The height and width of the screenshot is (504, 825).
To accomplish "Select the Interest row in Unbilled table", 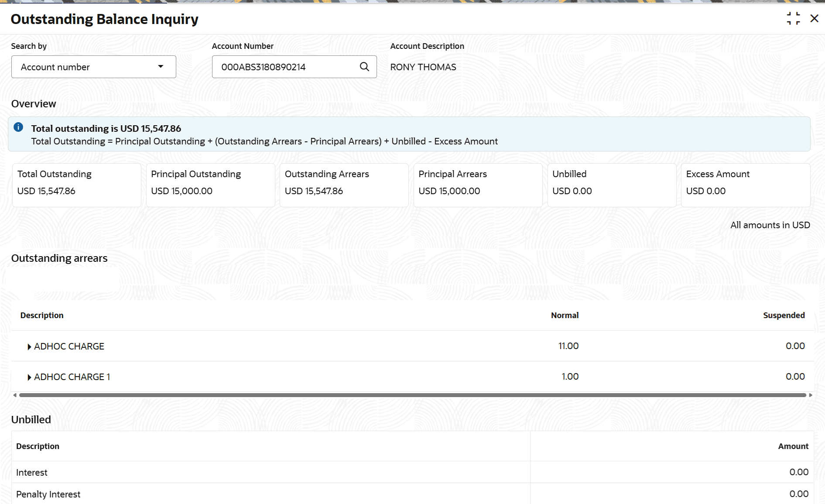I will (413, 472).
